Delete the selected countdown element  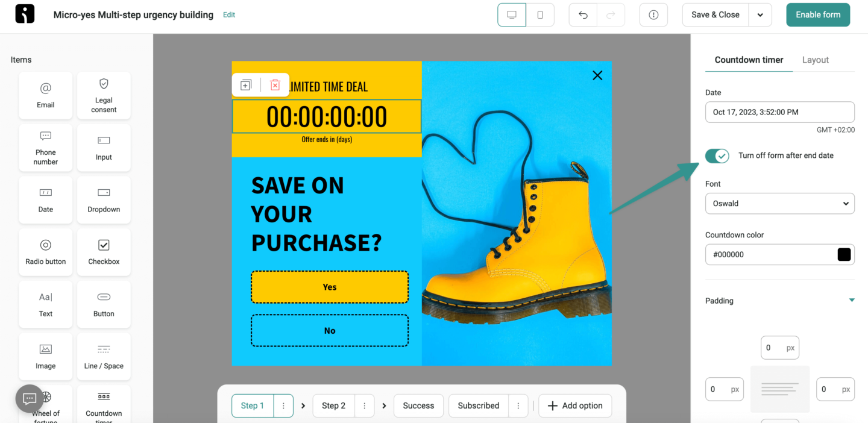click(x=275, y=85)
